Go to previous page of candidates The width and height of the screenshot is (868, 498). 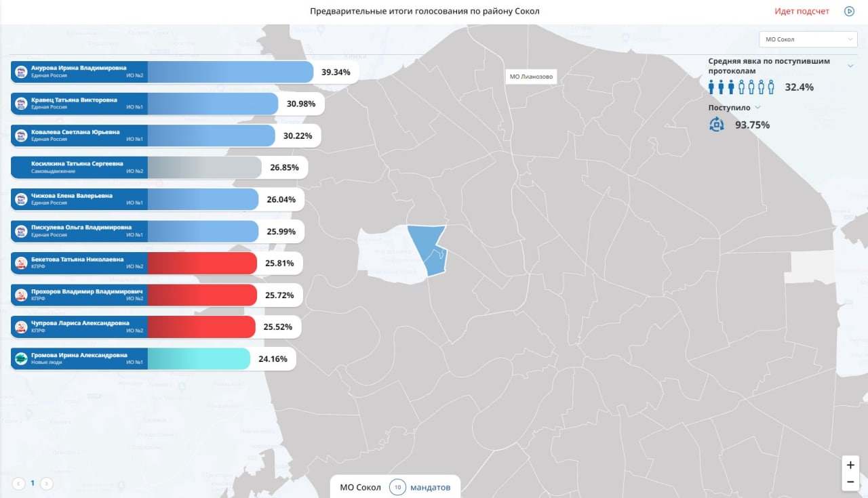tap(18, 483)
